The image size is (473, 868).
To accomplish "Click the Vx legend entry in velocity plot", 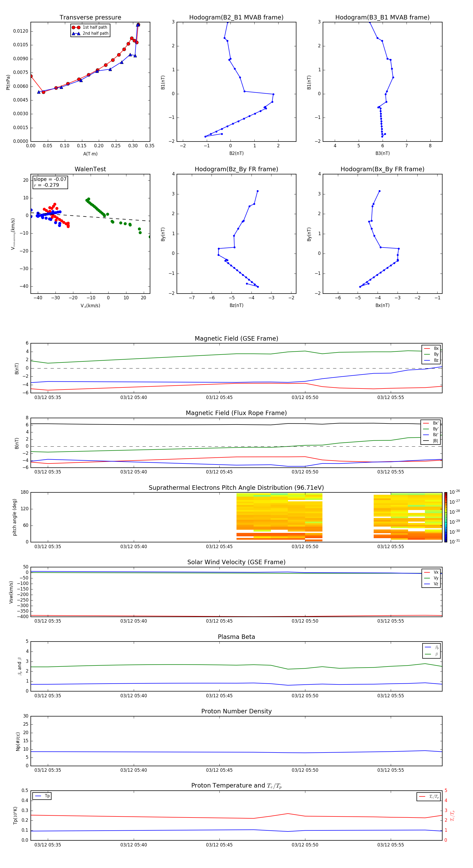I will coord(431,573).
